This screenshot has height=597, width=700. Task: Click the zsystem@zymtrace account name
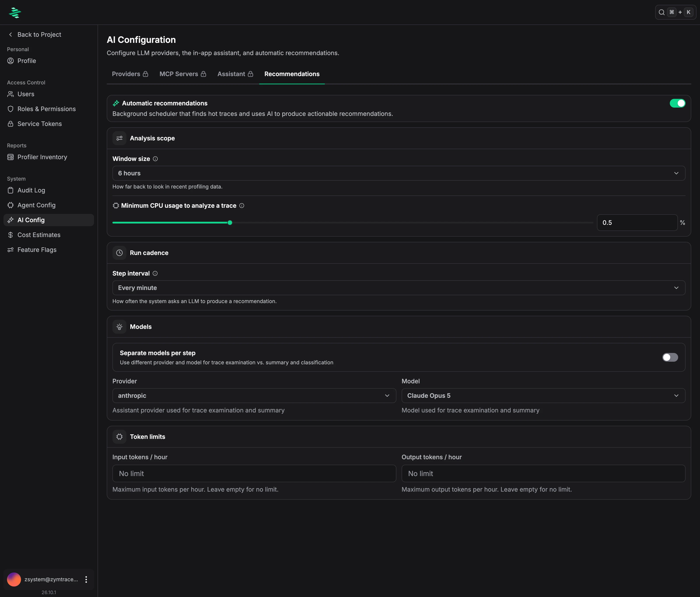pyautogui.click(x=51, y=580)
